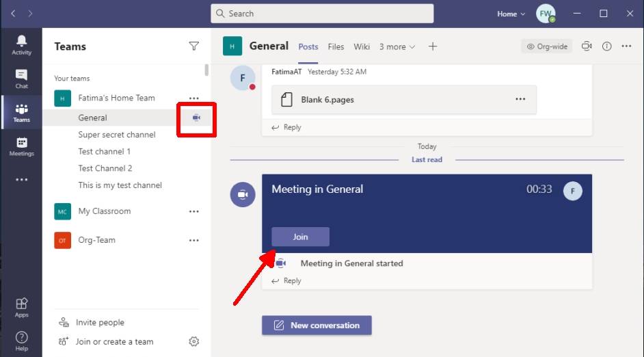
Task: Click the meeting avatar icon in Posts
Action: pos(243,194)
